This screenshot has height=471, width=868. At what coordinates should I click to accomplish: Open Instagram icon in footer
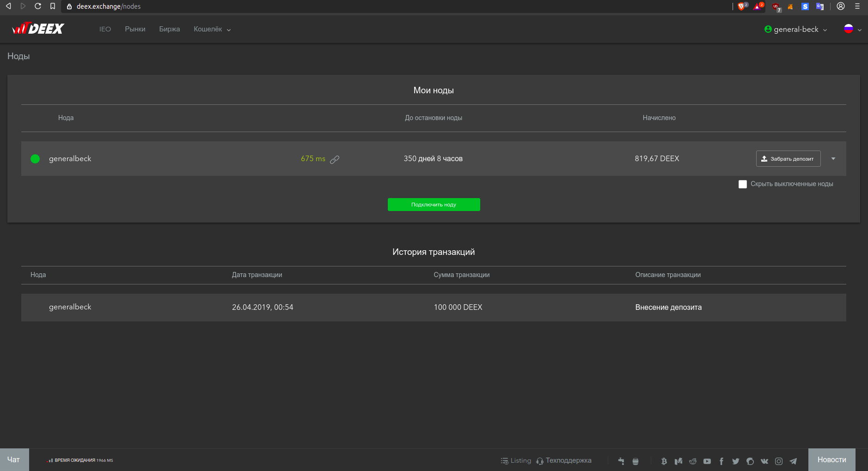(x=779, y=461)
